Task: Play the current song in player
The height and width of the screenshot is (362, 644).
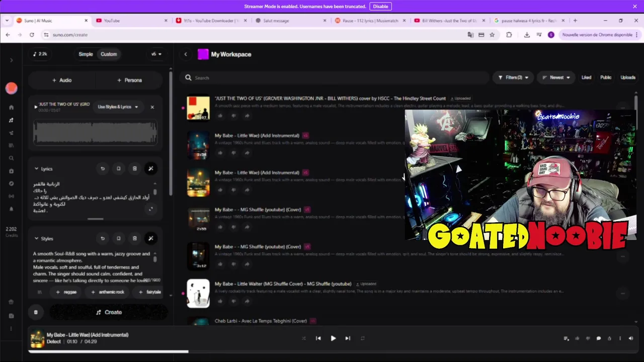Action: pyautogui.click(x=333, y=338)
